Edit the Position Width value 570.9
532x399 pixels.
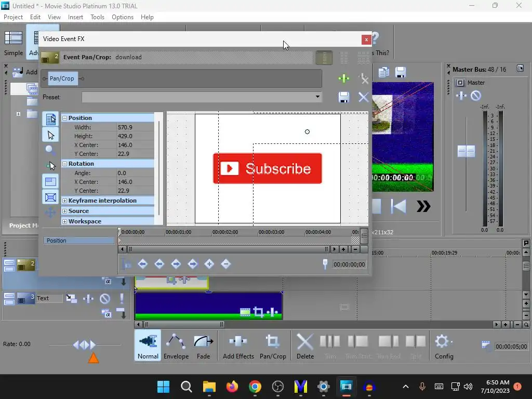pyautogui.click(x=135, y=127)
